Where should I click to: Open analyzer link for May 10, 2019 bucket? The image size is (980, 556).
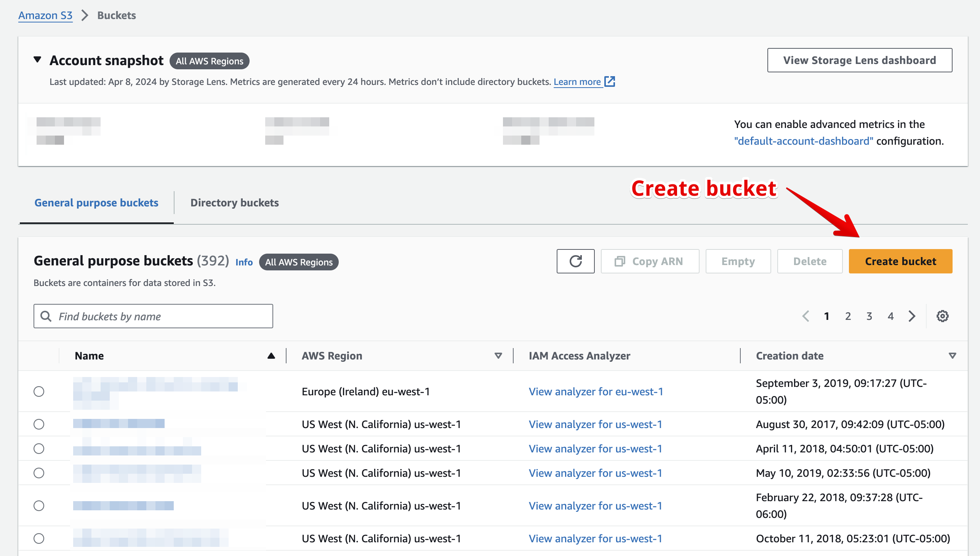595,473
